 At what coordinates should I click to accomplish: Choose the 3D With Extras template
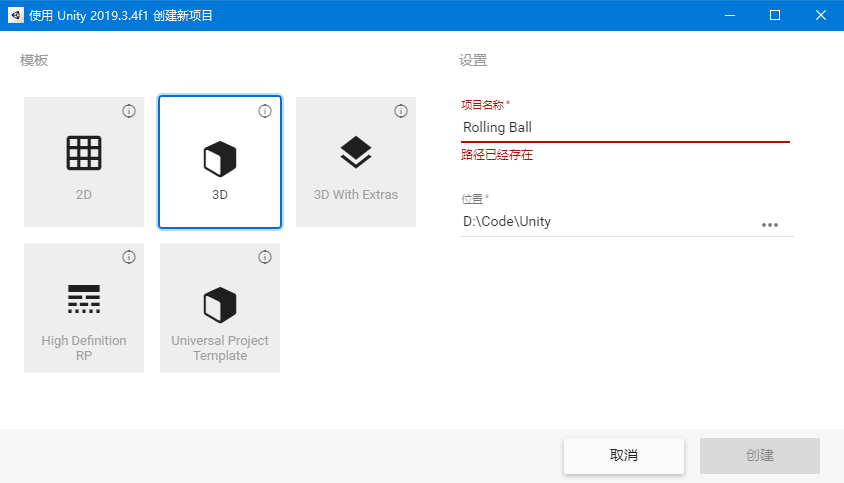coord(356,162)
